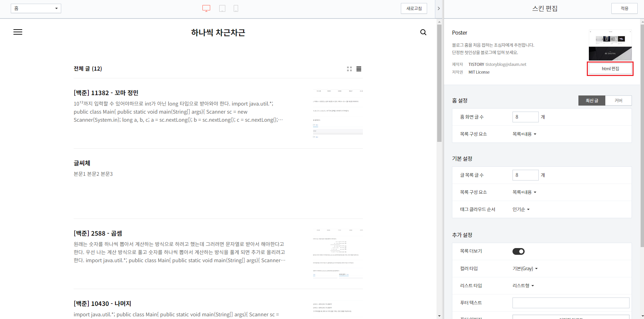Open the 글씨체 post
Screen dimensions: 644x319
[x=82, y=163]
